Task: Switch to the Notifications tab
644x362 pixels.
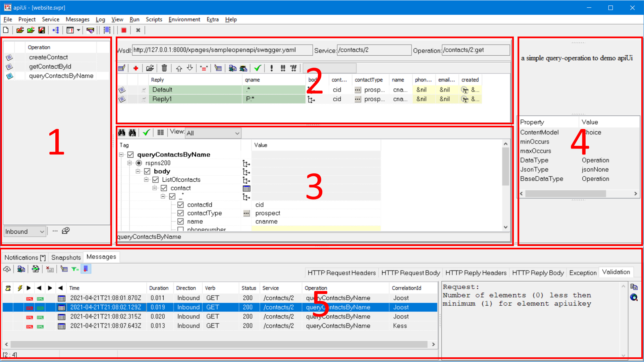Action: pos(25,257)
